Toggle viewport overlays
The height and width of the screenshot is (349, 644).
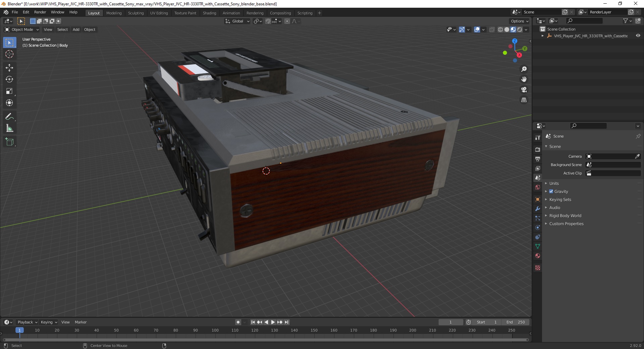click(477, 30)
